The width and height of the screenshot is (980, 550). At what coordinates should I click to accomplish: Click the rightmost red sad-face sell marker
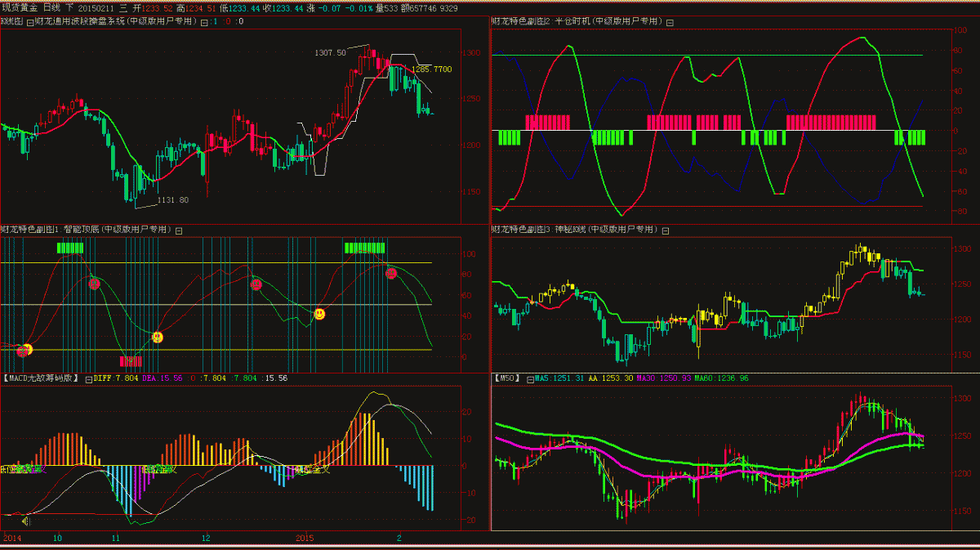(391, 273)
